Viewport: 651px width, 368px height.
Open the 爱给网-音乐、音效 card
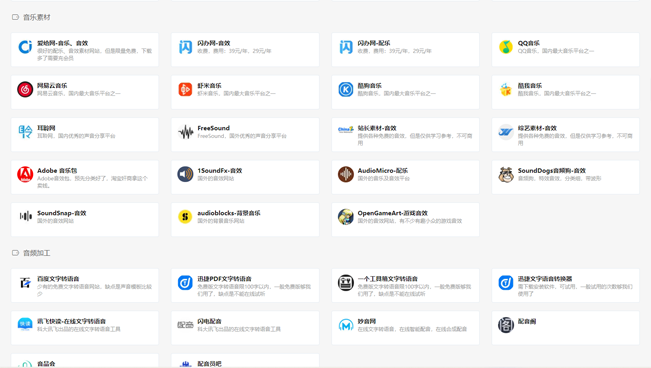tap(85, 50)
